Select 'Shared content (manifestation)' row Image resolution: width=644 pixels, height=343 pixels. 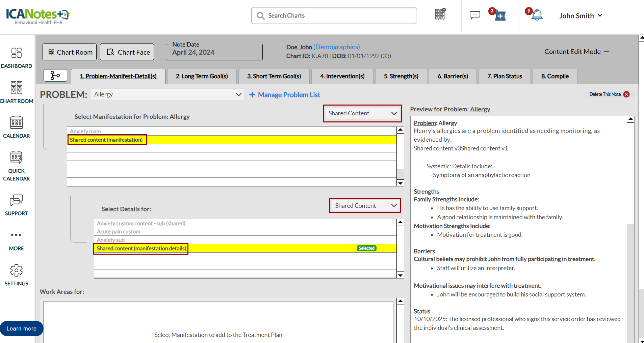tap(106, 140)
